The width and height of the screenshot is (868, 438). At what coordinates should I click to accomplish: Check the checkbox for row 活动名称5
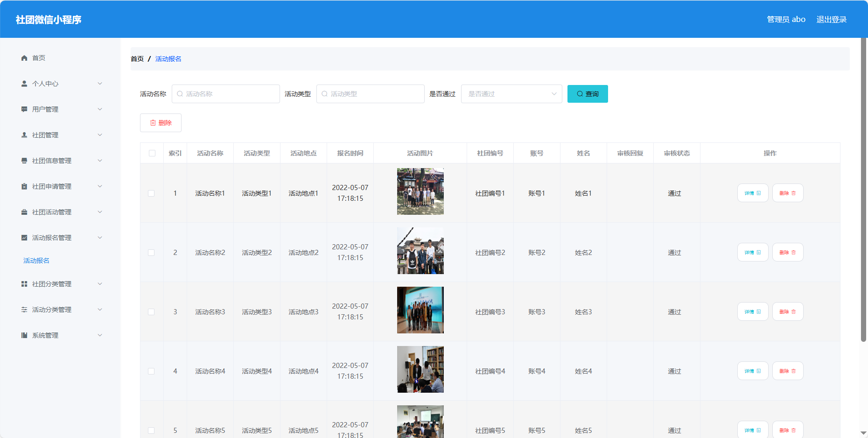[151, 431]
